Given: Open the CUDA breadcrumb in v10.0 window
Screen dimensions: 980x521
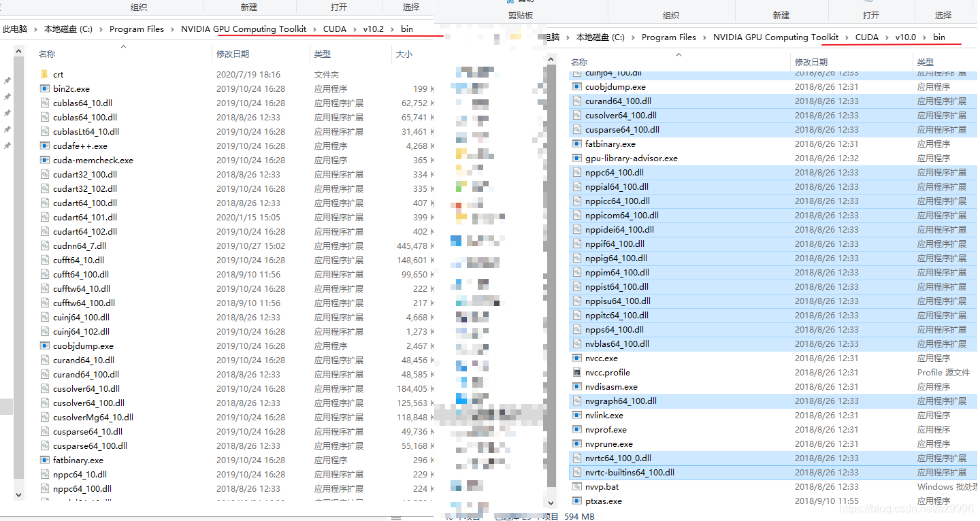Looking at the screenshot, I should (x=867, y=37).
